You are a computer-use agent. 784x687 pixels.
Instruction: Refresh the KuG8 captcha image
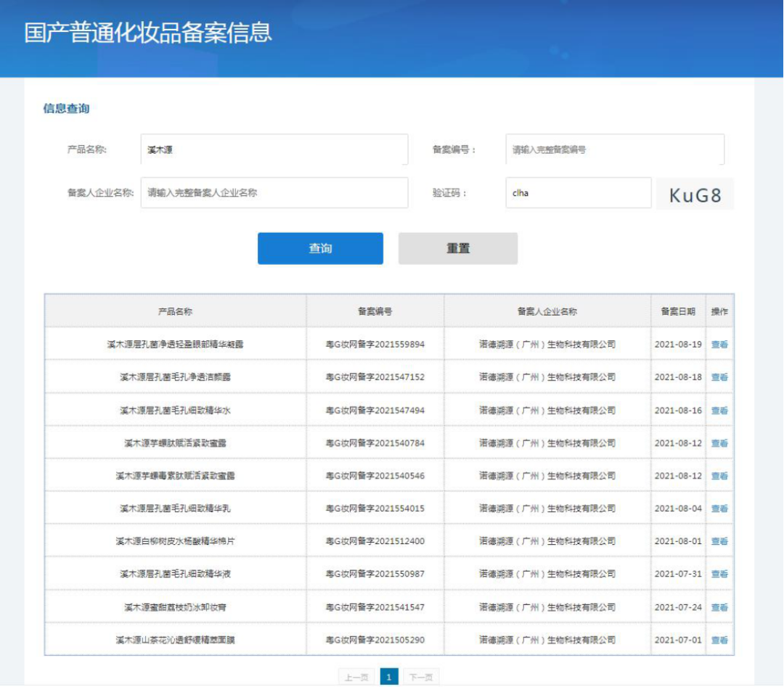pos(695,194)
